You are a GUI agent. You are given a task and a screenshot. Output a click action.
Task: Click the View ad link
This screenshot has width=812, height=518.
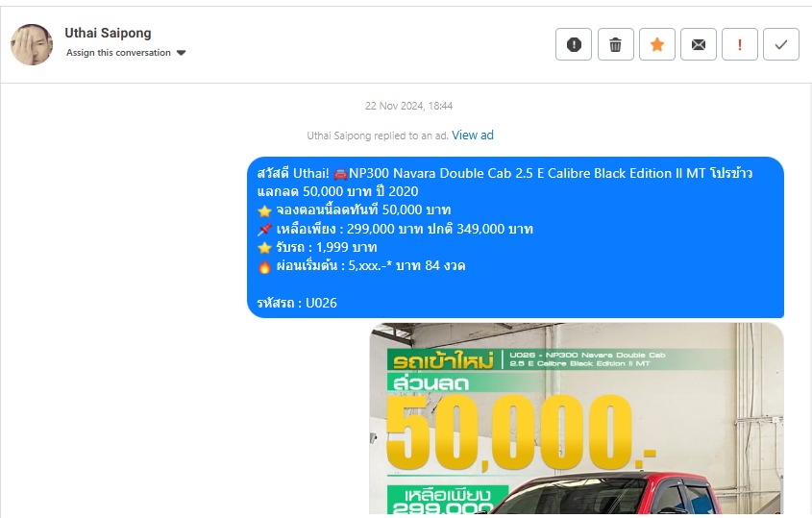click(472, 136)
